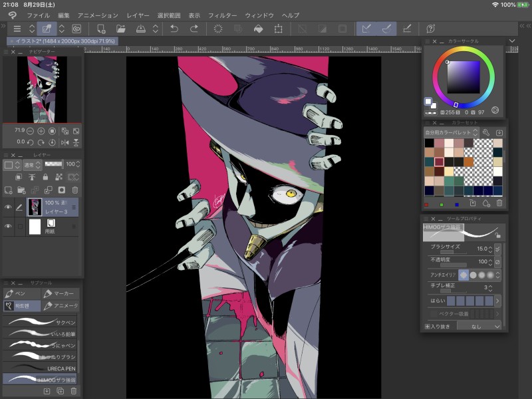Create a new raster layer
This screenshot has height=399, width=532.
tap(9, 190)
